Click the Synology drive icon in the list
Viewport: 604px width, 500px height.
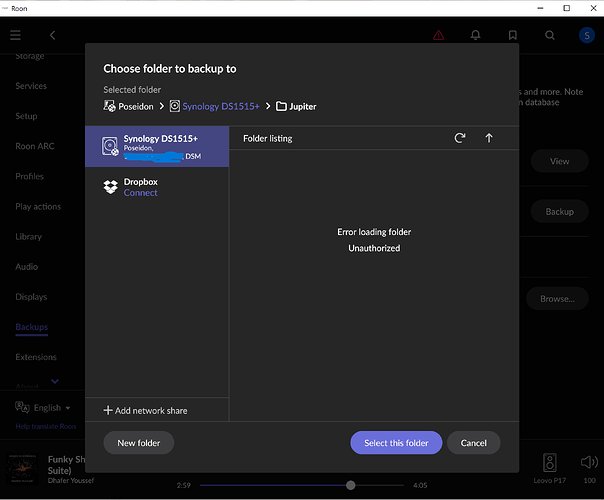(x=110, y=146)
